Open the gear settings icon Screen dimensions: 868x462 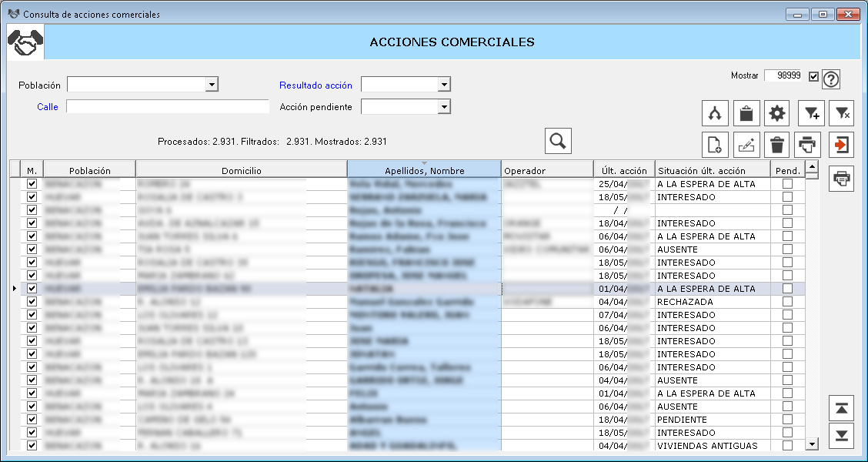(777, 114)
